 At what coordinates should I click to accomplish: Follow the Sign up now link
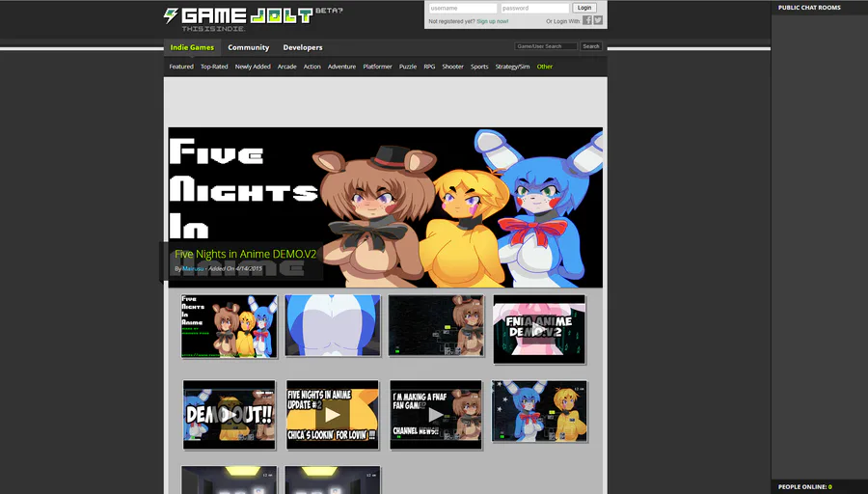(x=492, y=21)
